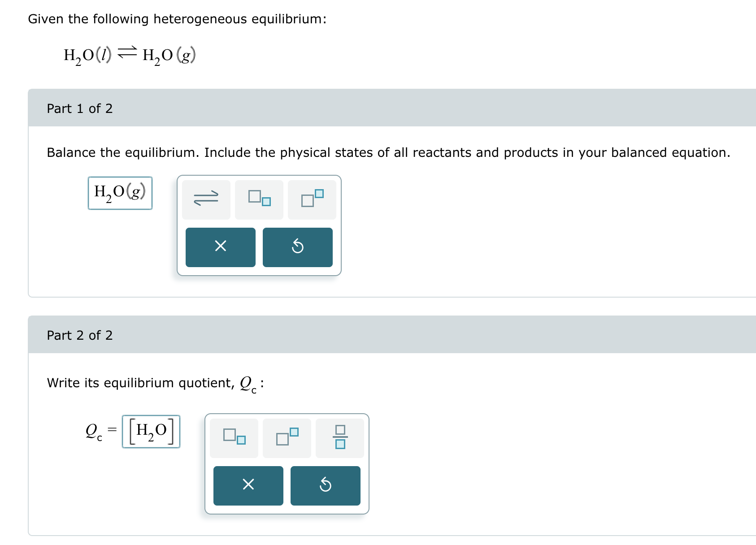
Task: Insert the equilibrium double-arrow symbol in Part 1
Action: tap(206, 199)
